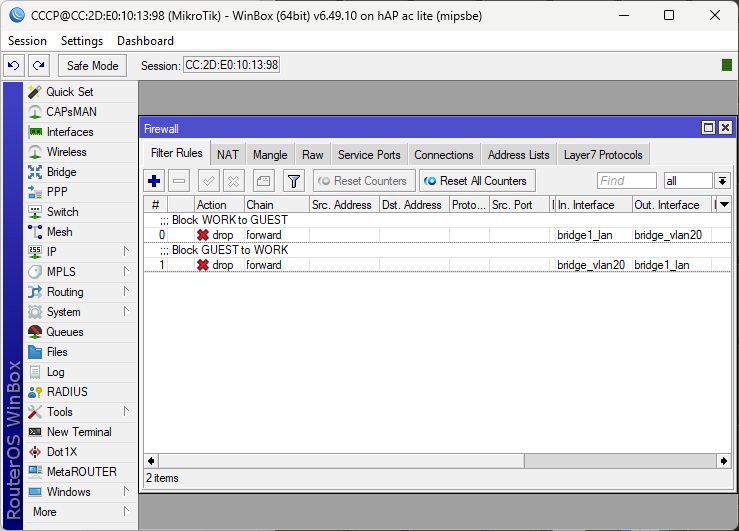The image size is (739, 531).
Task: Switch to Service Ports tab
Action: tap(369, 155)
